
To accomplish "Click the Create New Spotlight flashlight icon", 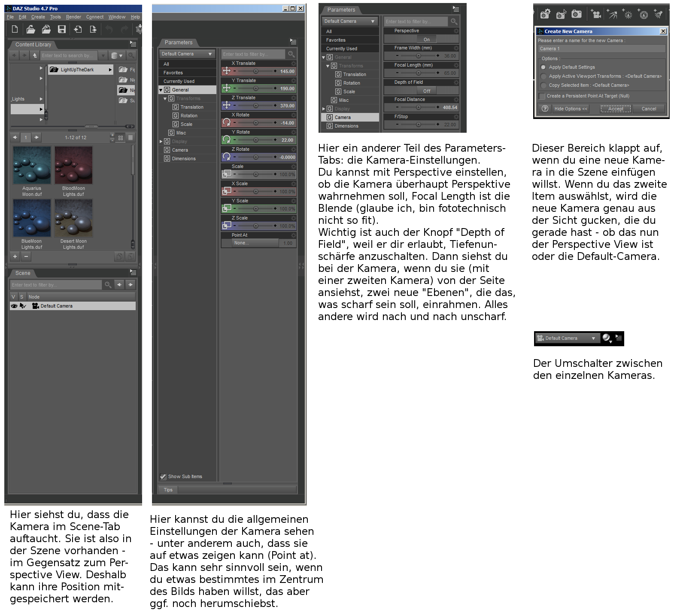I will (x=659, y=14).
